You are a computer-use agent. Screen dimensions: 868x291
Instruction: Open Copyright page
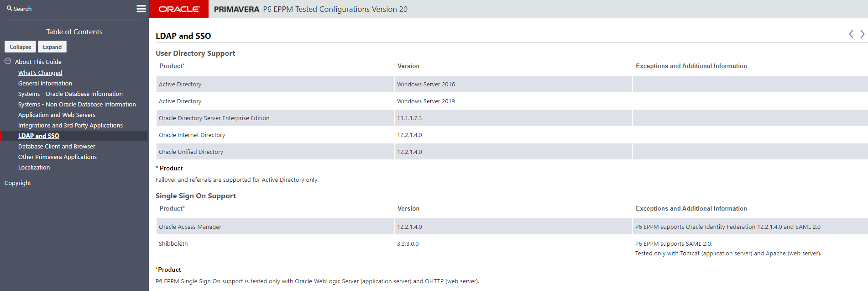coord(18,183)
